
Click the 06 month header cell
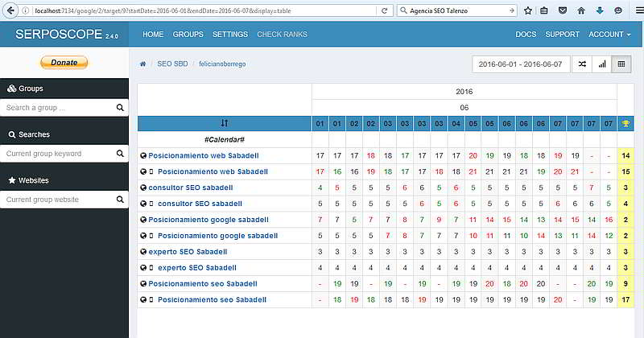tap(464, 108)
